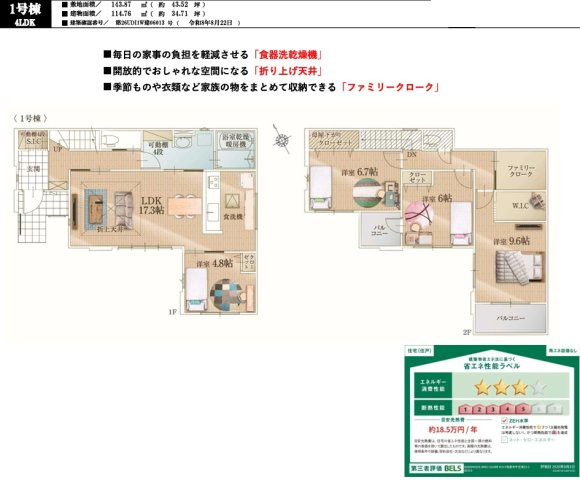Click the blue rug with coffee table in LDK

click(x=96, y=211)
